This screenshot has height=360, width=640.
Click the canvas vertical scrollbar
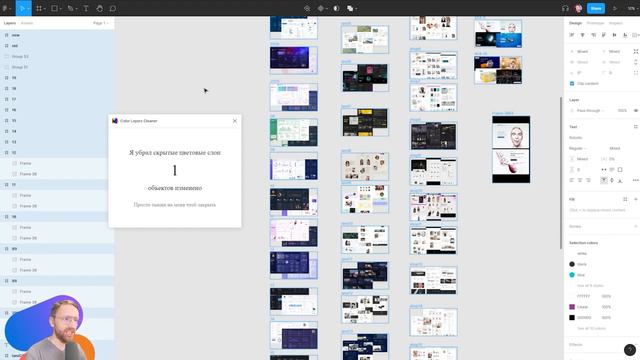click(561, 172)
